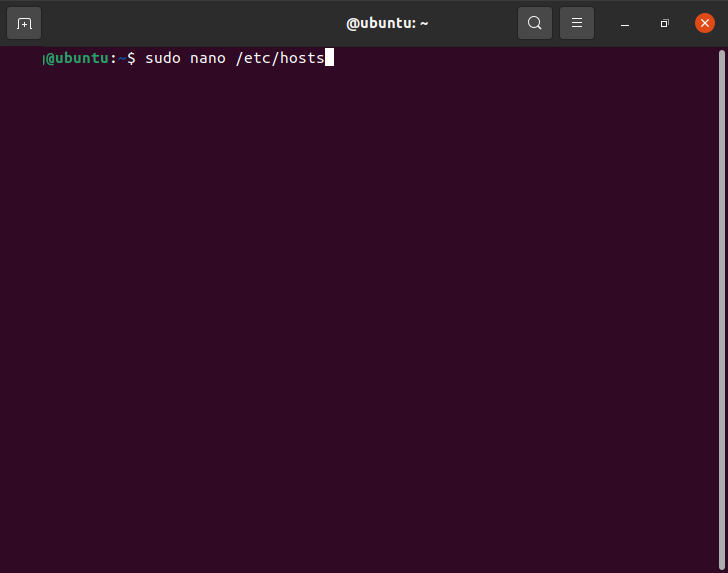Viewport: 728px width, 573px height.
Task: Click the "@ubuntu: ~" window title
Action: coord(387,23)
